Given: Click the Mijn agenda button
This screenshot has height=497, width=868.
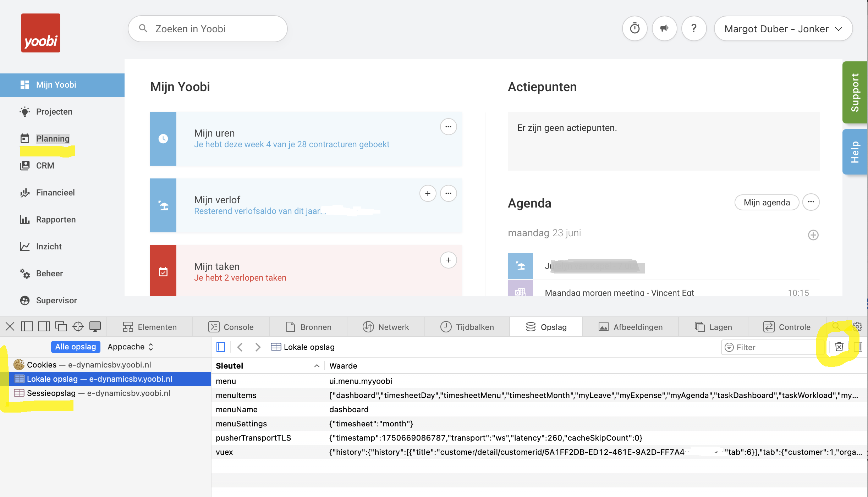Looking at the screenshot, I should pyautogui.click(x=767, y=203).
